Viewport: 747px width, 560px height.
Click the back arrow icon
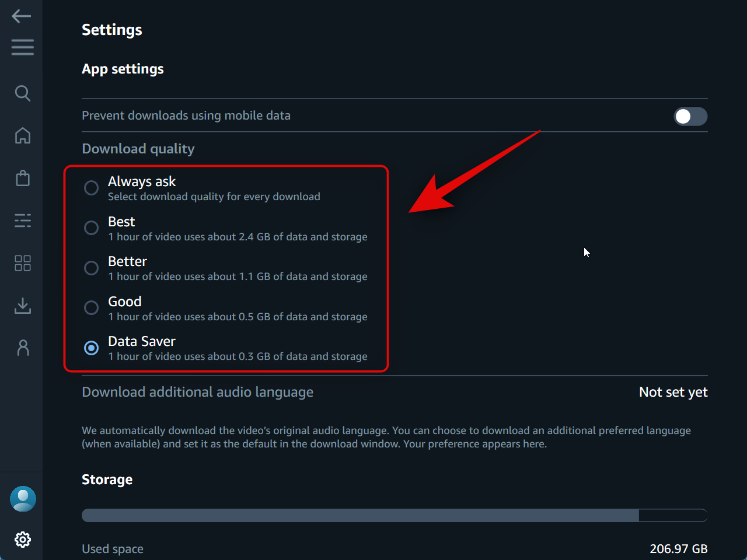tap(22, 16)
